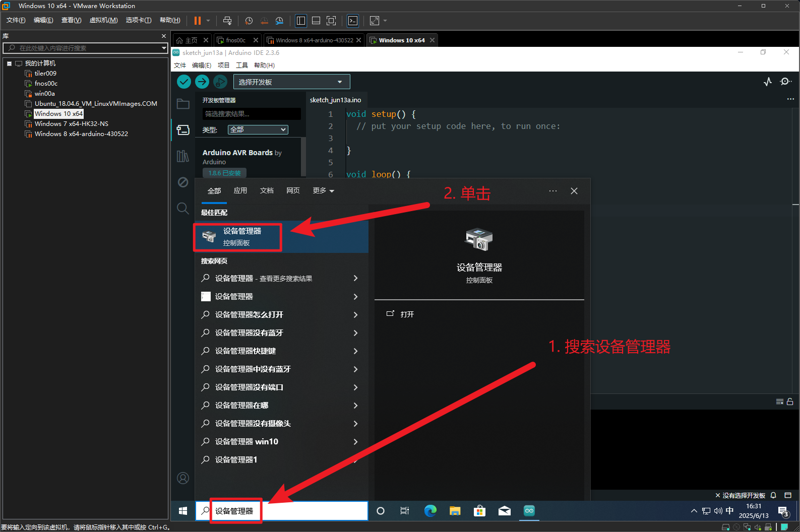Click the 中 input method indicator
This screenshot has height=532, width=800.
pos(729,511)
